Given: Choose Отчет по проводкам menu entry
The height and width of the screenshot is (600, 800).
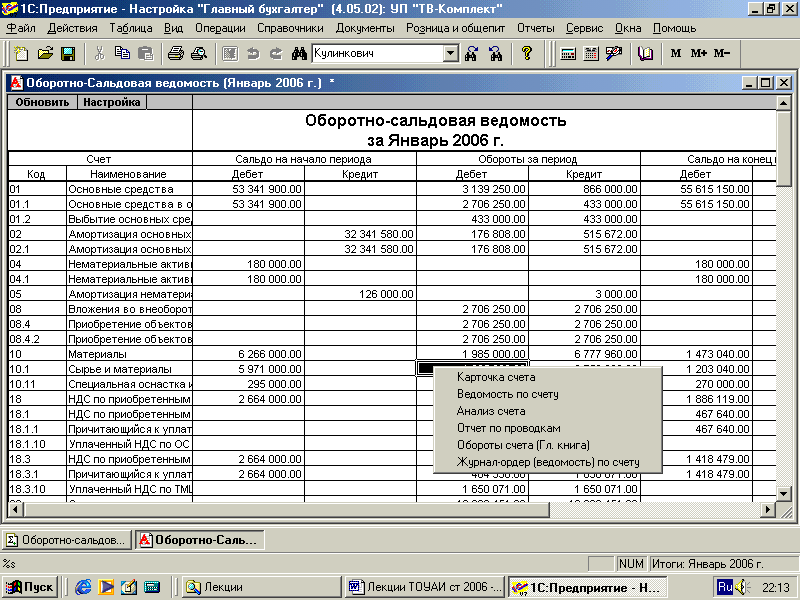Looking at the screenshot, I should [509, 428].
